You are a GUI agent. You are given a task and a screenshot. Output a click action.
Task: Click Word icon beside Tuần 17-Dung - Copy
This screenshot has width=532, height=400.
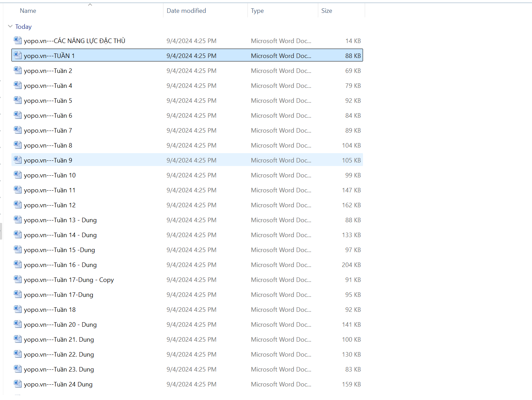[18, 279]
